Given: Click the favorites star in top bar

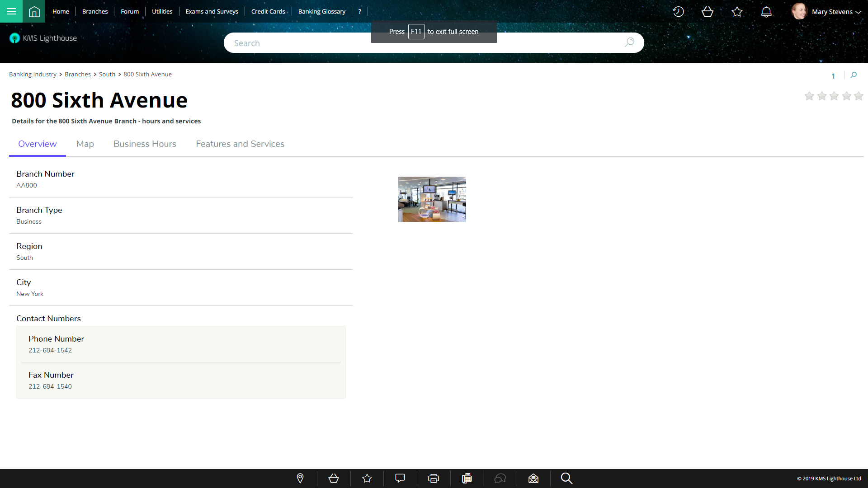Looking at the screenshot, I should point(737,12).
